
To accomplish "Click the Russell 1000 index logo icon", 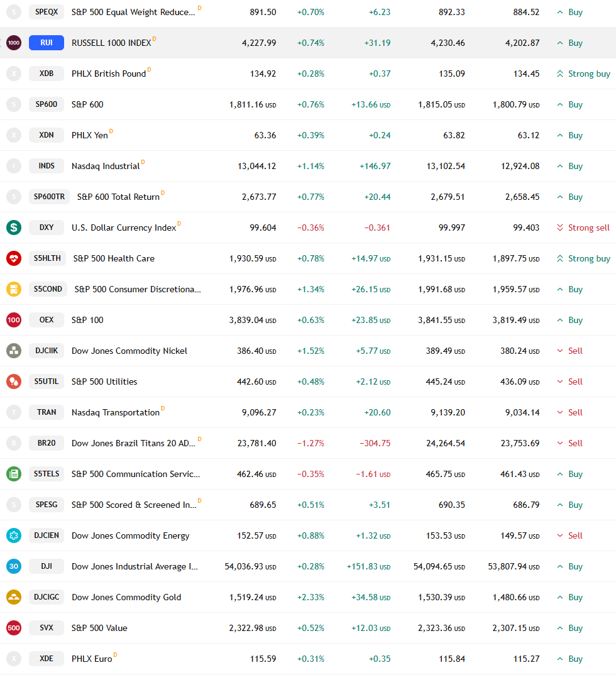I will pyautogui.click(x=14, y=43).
